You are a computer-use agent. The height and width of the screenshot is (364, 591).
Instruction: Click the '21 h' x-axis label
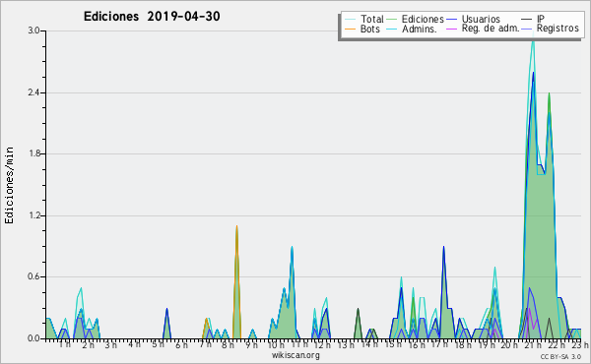[x=533, y=344]
